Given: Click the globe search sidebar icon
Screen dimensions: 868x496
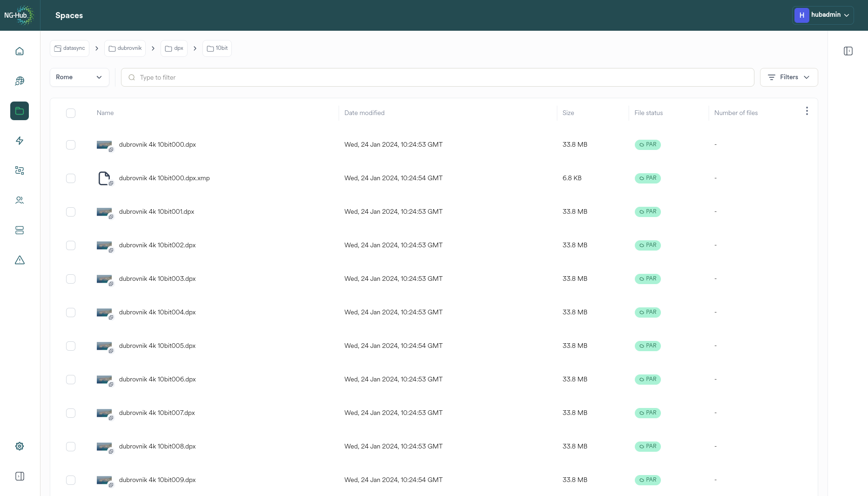Looking at the screenshot, I should (x=20, y=81).
